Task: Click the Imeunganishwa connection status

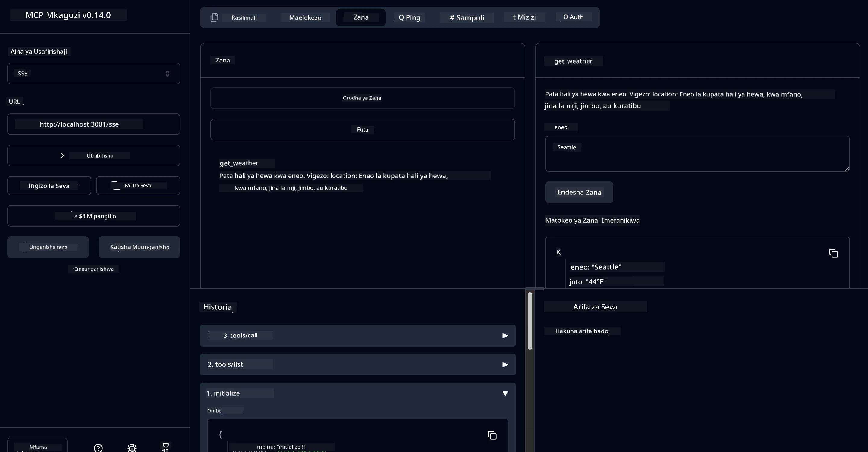Action: click(x=94, y=269)
